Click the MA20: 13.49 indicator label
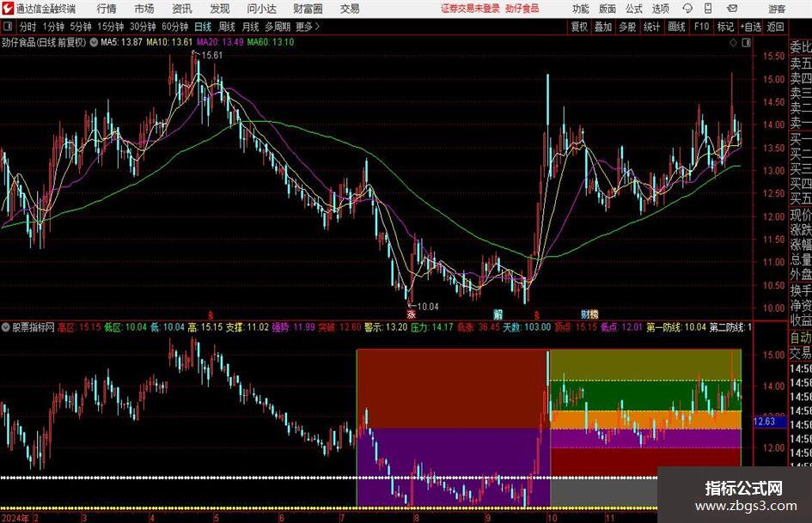This screenshot has height=523, width=812. click(x=220, y=42)
